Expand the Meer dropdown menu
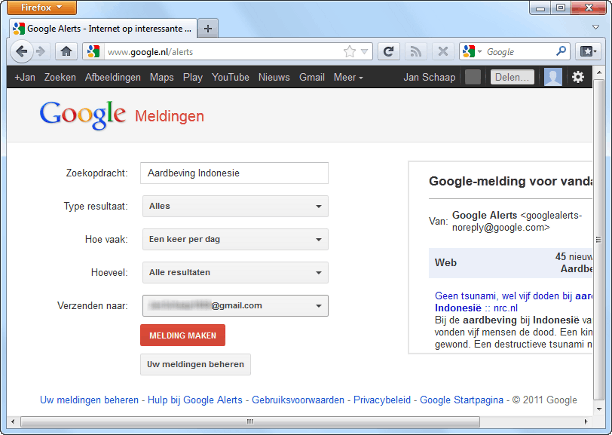 point(348,77)
